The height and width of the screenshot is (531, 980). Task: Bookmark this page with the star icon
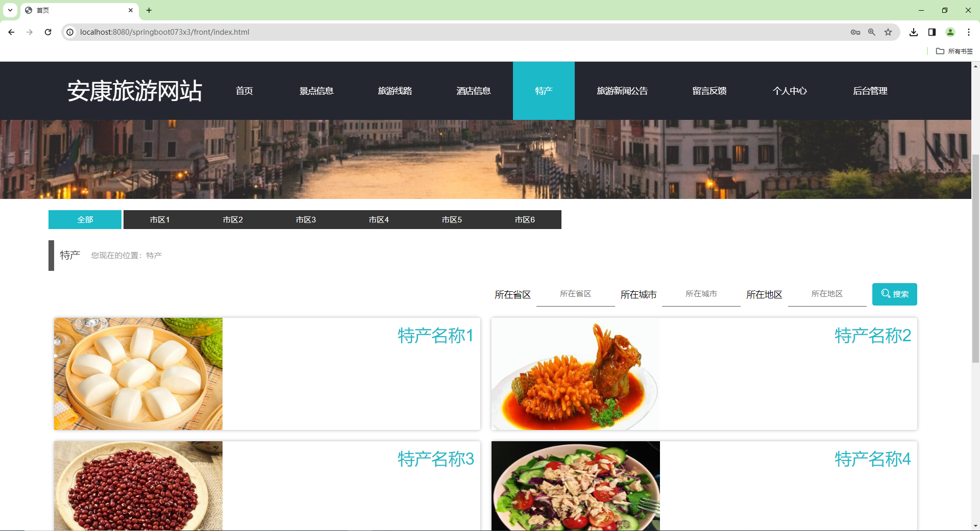coord(888,32)
